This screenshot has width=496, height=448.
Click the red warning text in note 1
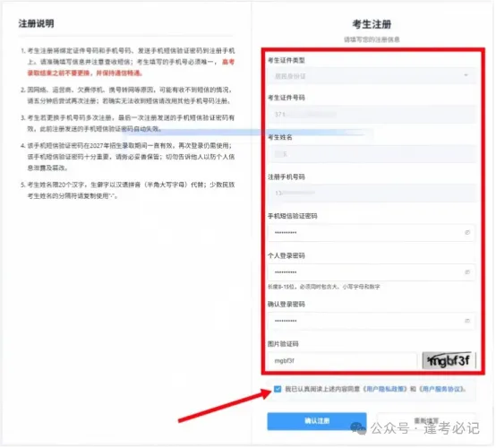(131, 67)
